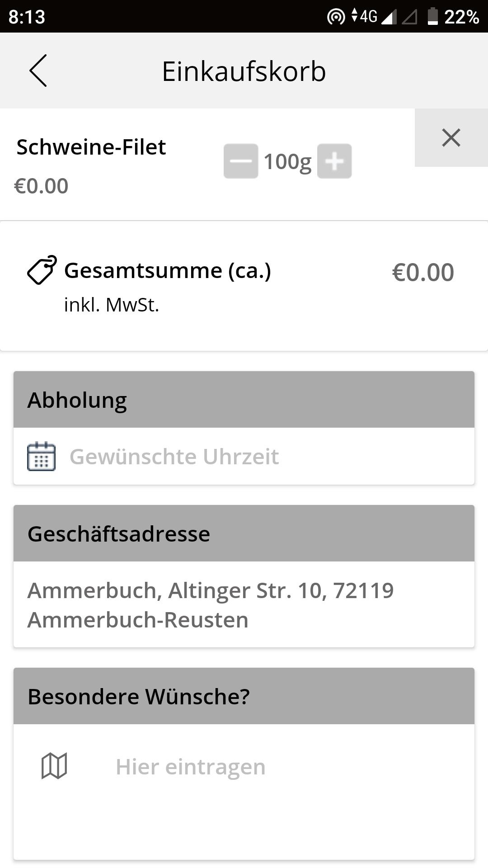Select the Gewünschte Uhrzeit field
The width and height of the screenshot is (488, 868).
point(244,456)
